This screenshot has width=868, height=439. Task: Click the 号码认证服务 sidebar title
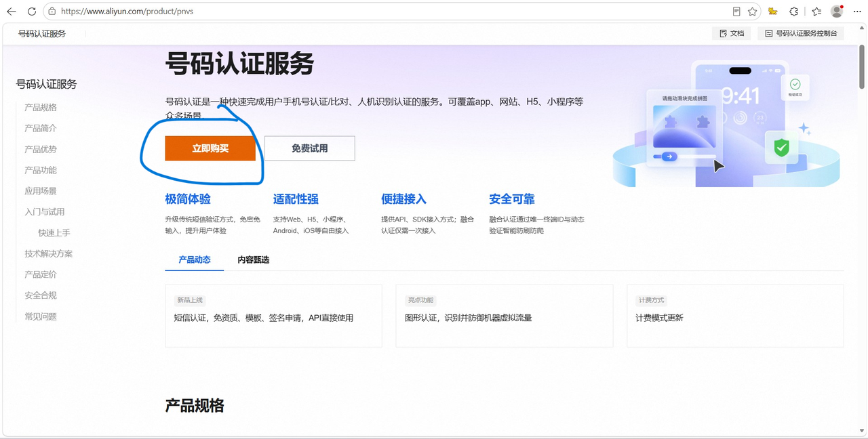(47, 84)
